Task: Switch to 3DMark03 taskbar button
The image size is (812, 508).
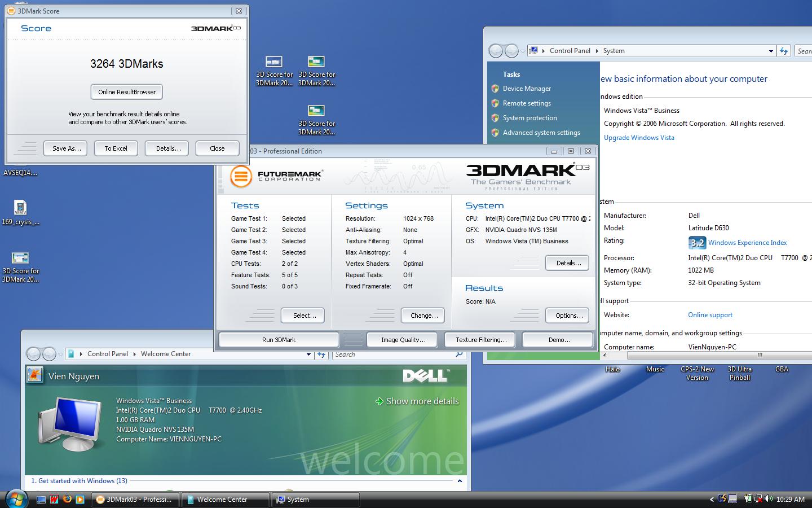Action: coord(135,500)
